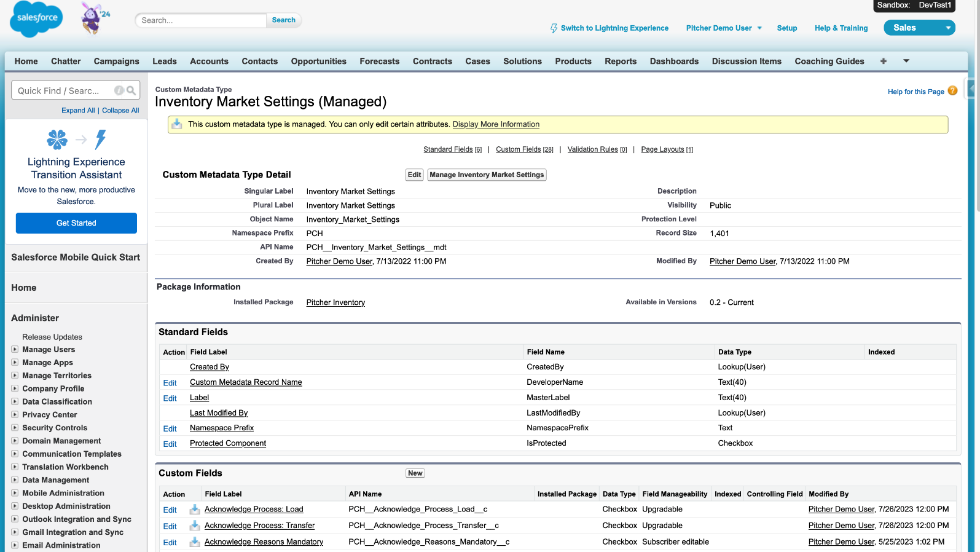Expand the Data Management tree node
This screenshot has height=552, width=980.
(x=15, y=480)
